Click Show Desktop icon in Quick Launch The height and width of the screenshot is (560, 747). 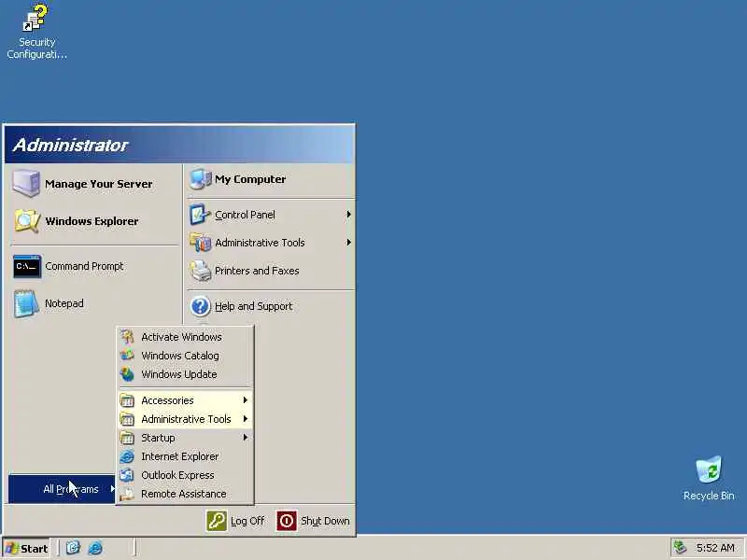click(73, 548)
